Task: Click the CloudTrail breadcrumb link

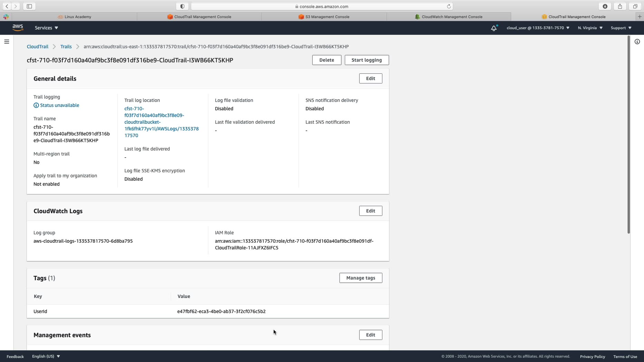Action: pyautogui.click(x=38, y=47)
